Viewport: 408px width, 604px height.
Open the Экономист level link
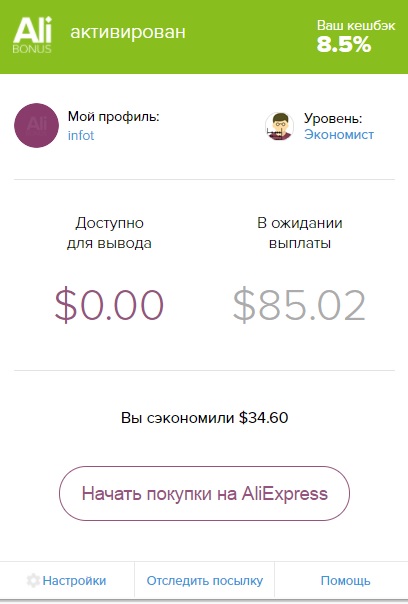339,134
